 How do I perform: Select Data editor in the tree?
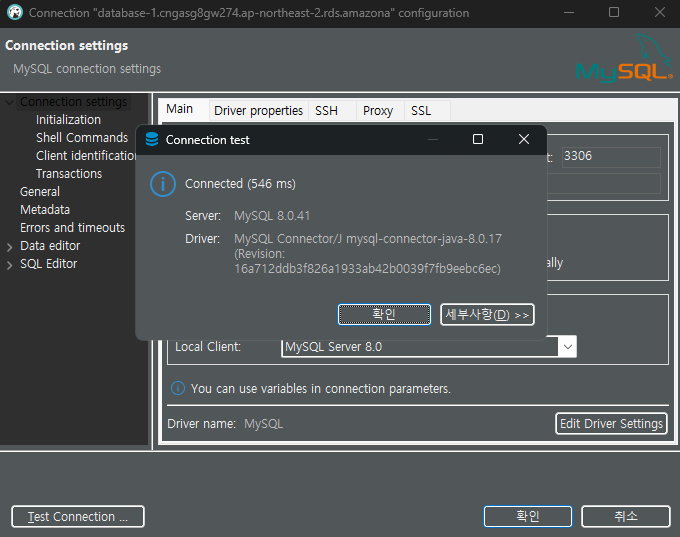pos(50,246)
